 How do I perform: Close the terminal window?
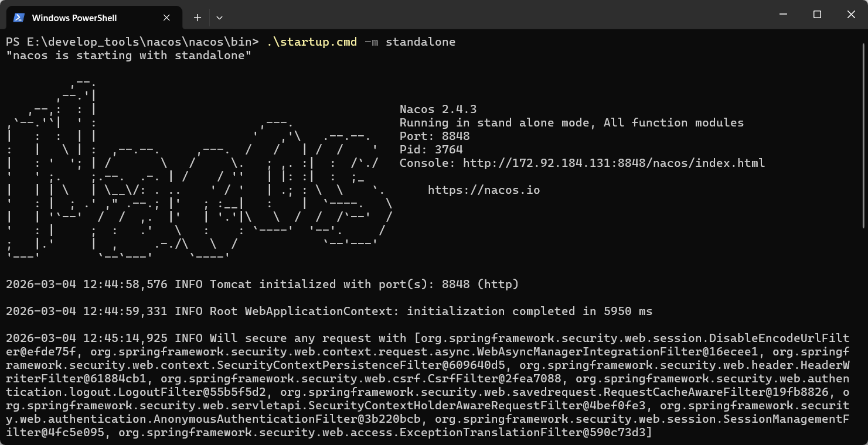click(851, 15)
